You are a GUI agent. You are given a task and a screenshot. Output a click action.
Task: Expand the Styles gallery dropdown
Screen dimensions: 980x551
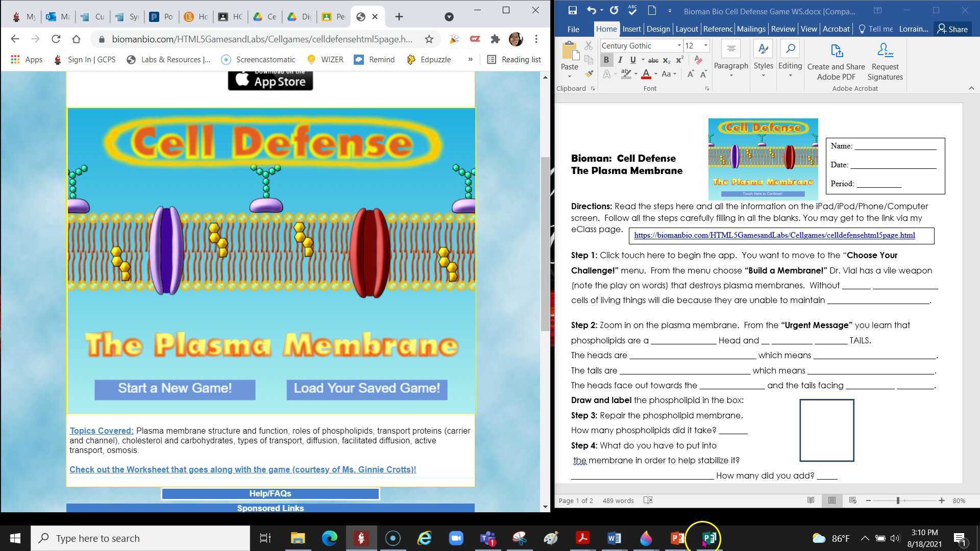click(x=763, y=76)
